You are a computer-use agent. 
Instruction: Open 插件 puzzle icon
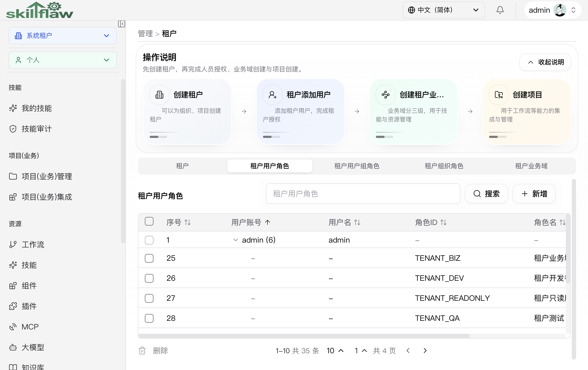pyautogui.click(x=13, y=306)
